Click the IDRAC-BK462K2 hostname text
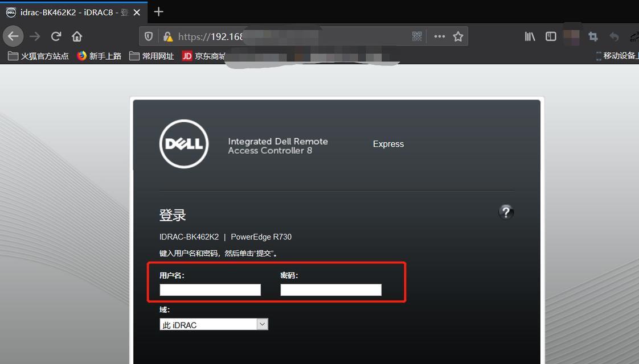The image size is (639, 364). (x=189, y=237)
